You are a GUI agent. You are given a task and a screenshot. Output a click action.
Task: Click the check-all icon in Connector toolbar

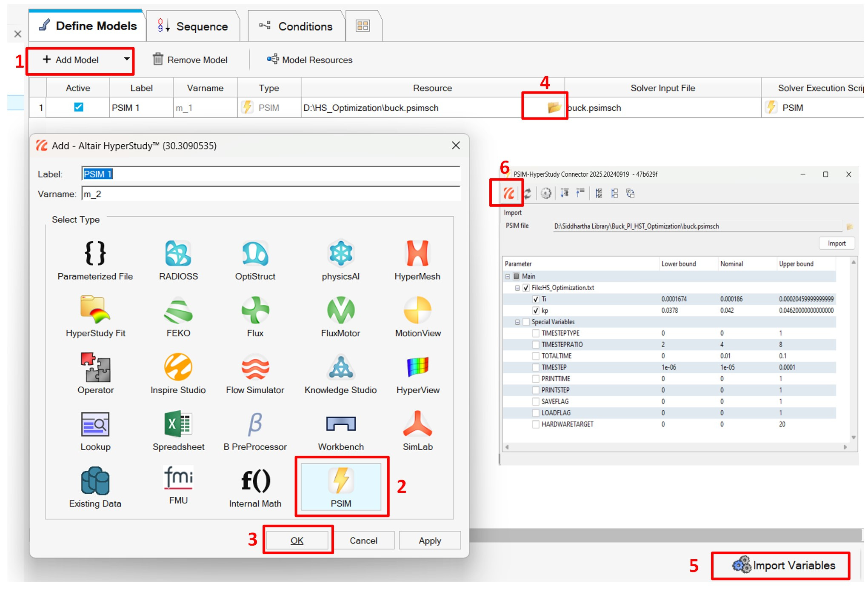point(599,194)
